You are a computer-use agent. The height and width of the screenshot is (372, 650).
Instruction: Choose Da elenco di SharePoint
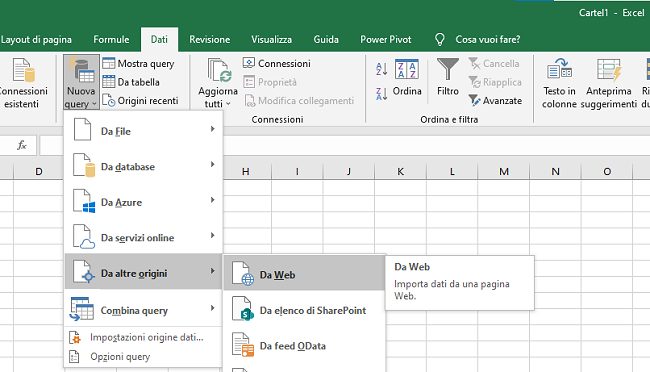pyautogui.click(x=304, y=309)
